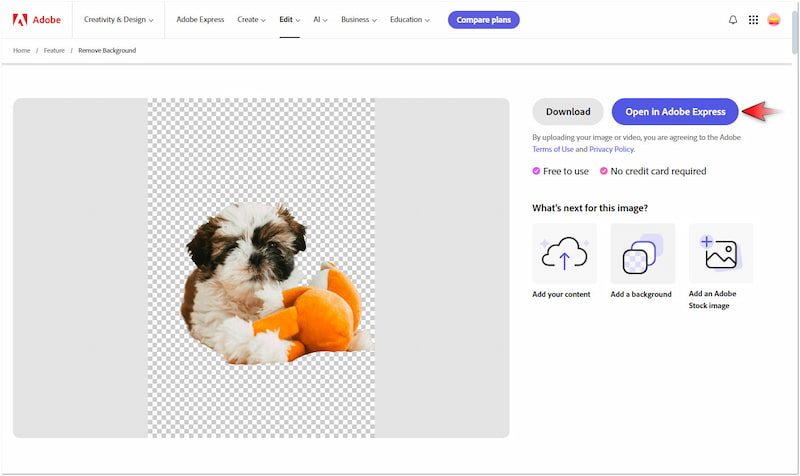Click the Download button
This screenshot has width=800, height=476.
coord(567,112)
